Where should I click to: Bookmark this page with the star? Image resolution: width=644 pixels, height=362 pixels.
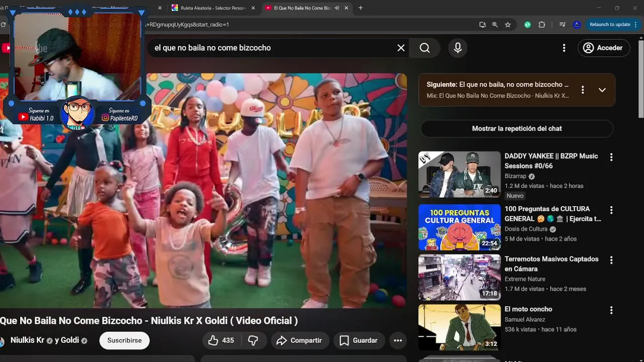pos(508,24)
